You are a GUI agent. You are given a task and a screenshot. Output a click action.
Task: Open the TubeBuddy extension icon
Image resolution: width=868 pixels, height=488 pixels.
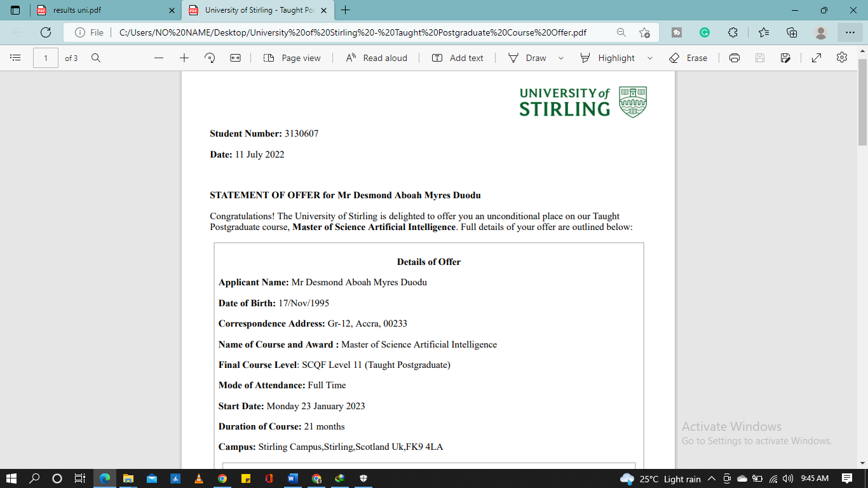click(x=677, y=32)
